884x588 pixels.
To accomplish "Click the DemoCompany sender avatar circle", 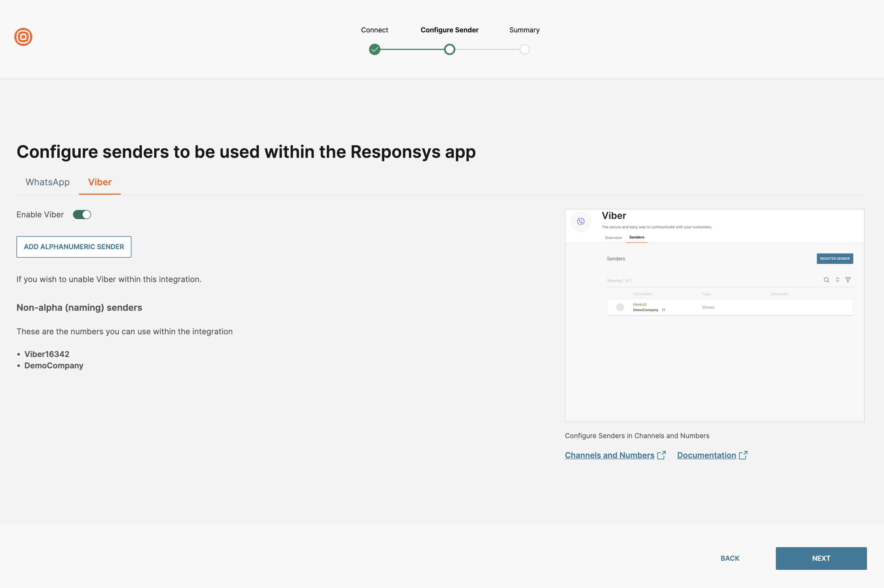I will tap(620, 307).
